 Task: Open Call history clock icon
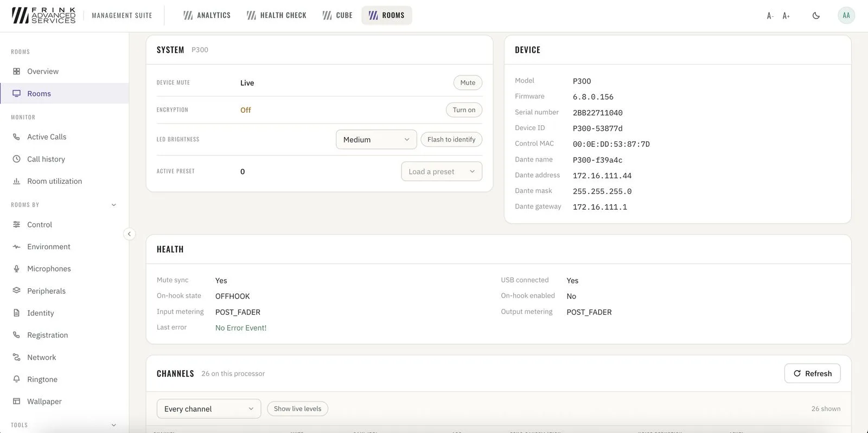16,159
